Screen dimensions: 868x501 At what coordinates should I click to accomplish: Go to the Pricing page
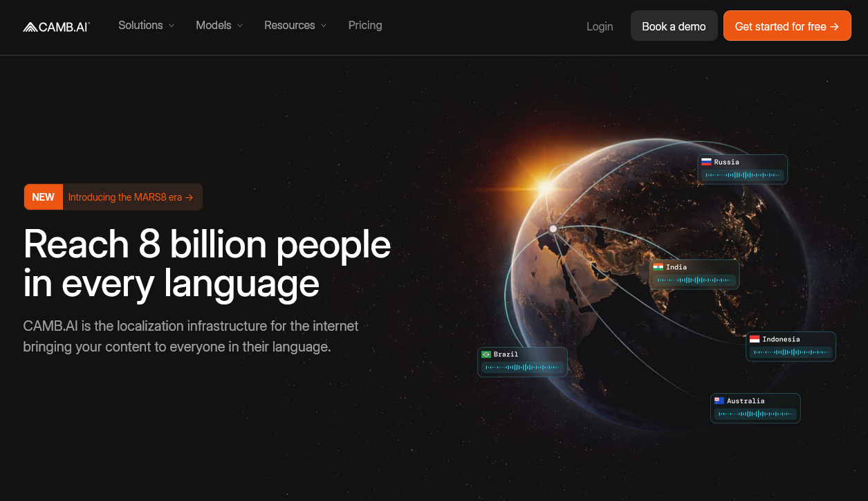tap(365, 25)
